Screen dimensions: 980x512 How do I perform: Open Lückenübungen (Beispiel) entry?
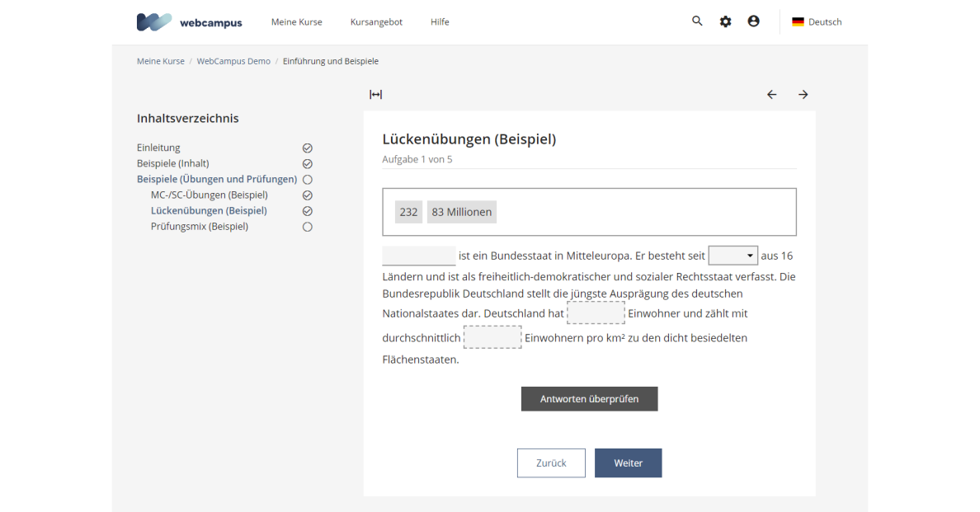(x=209, y=210)
